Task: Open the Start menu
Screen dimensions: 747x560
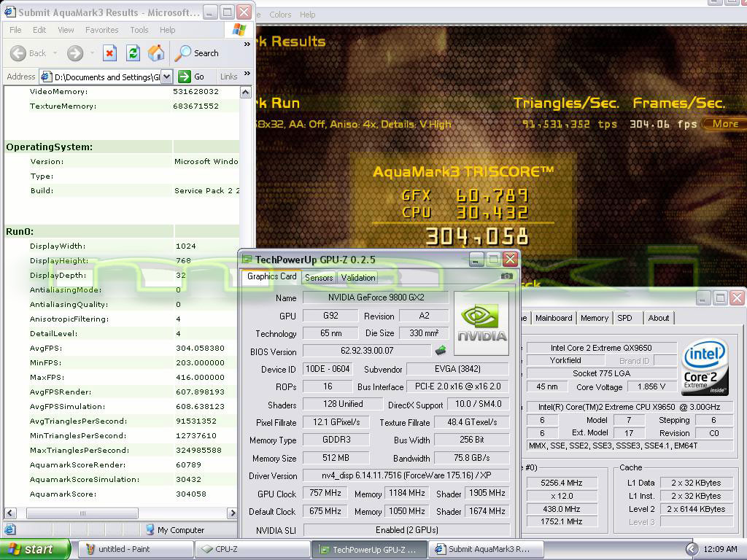Action: [35, 549]
